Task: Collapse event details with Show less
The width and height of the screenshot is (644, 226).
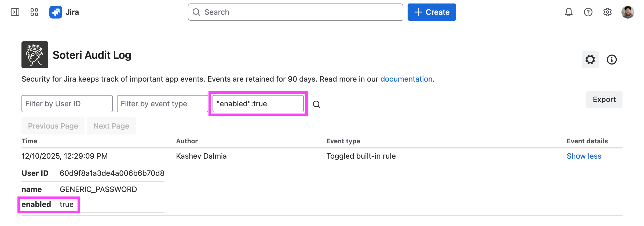Action: (584, 156)
